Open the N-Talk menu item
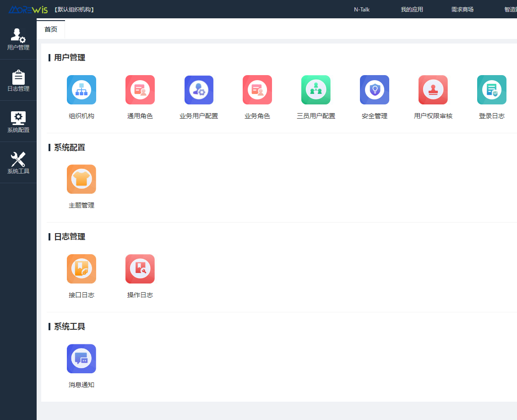 (361, 9)
